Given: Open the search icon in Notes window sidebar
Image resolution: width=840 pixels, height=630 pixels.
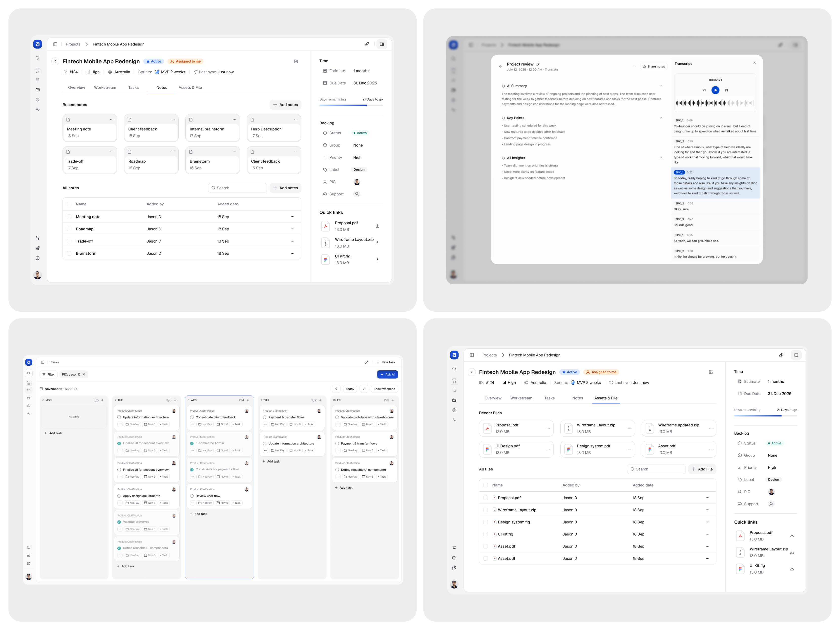Looking at the screenshot, I should pyautogui.click(x=38, y=58).
